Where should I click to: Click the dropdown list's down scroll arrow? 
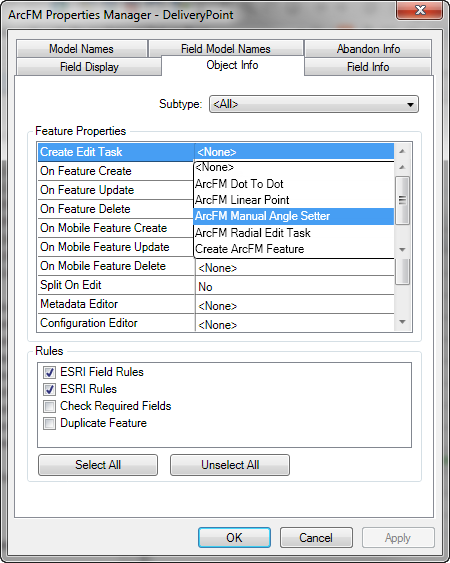[x=402, y=250]
